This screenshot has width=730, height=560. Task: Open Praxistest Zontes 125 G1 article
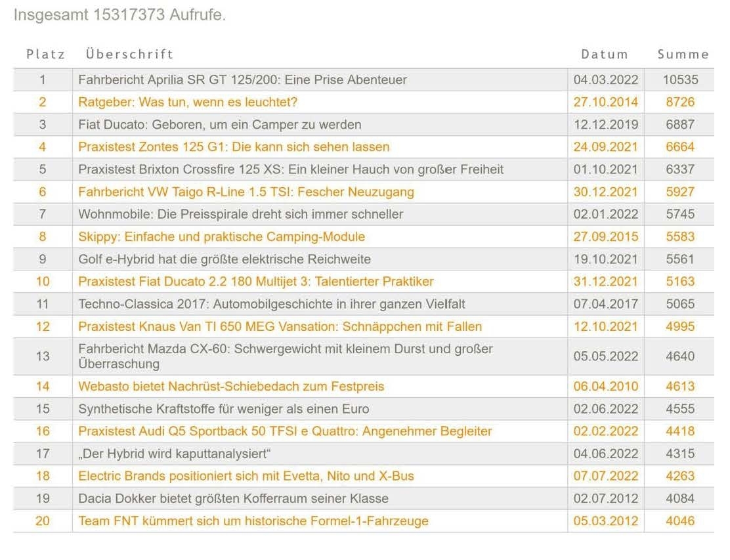[x=234, y=147]
